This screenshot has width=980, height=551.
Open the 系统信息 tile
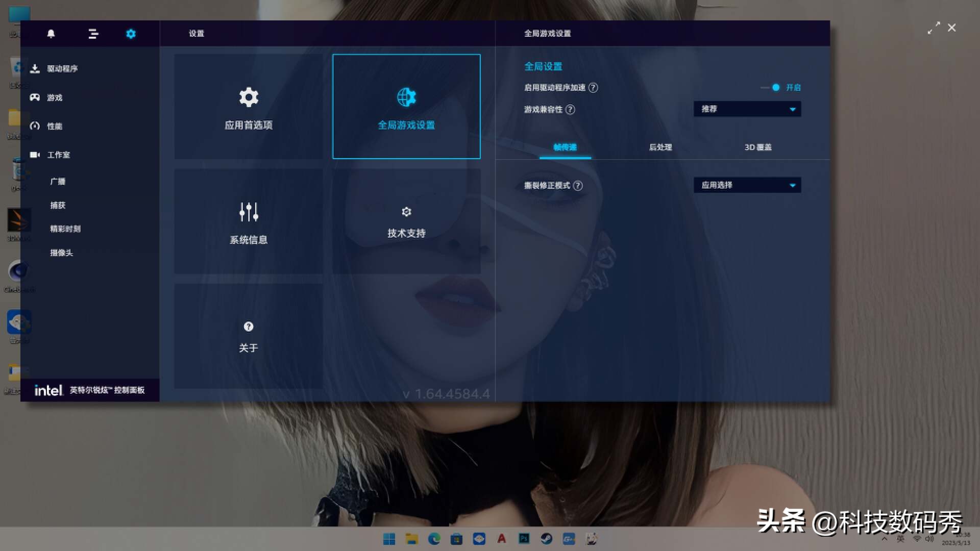249,222
